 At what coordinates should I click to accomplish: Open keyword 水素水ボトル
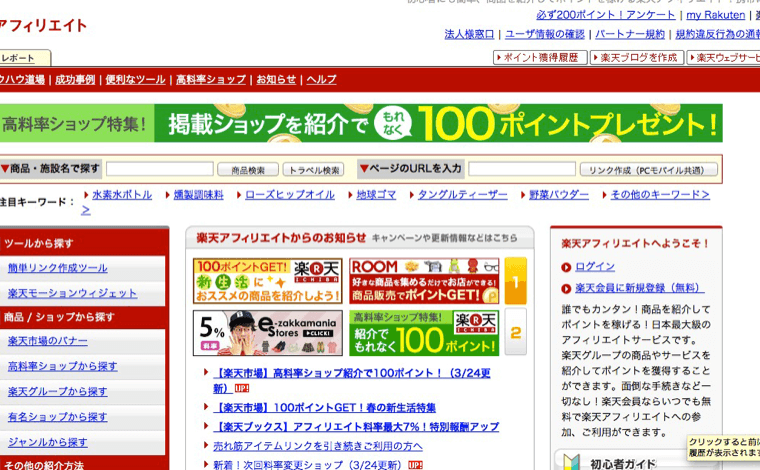coord(122,195)
